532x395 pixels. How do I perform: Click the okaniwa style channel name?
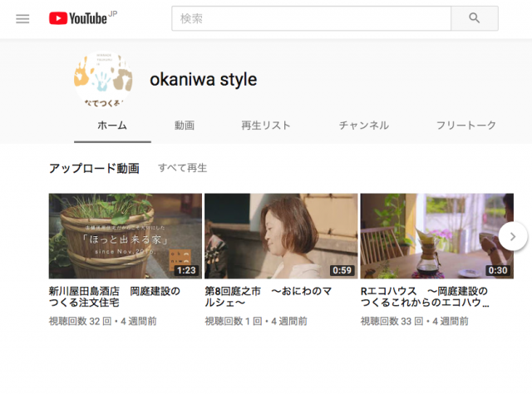click(203, 80)
